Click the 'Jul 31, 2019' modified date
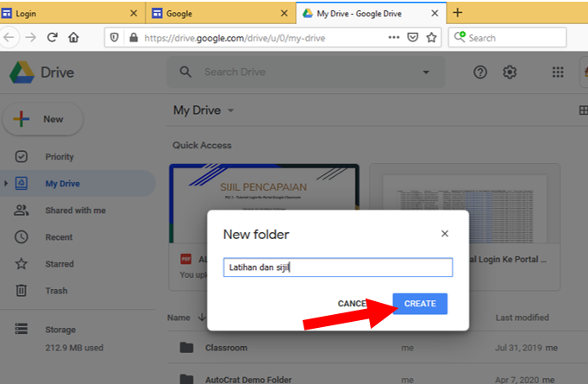The height and width of the screenshot is (384, 588). click(x=518, y=348)
